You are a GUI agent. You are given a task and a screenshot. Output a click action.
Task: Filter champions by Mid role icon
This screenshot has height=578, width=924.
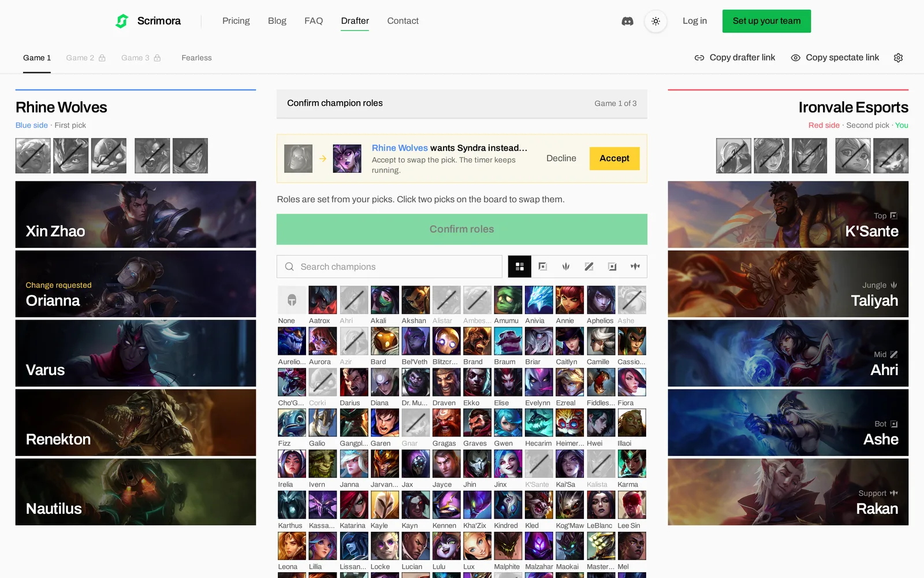[589, 266]
